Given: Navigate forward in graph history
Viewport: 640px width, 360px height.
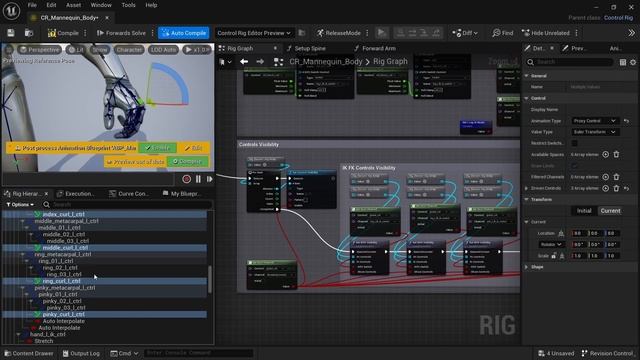Looking at the screenshot, I should click(x=260, y=62).
